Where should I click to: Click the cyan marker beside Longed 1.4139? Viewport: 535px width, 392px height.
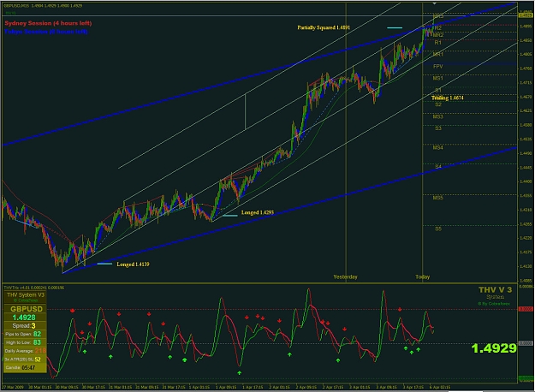(104, 264)
